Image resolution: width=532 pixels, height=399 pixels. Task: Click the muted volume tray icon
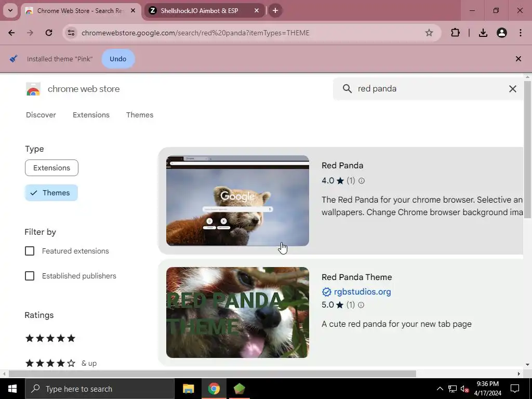pos(464,389)
